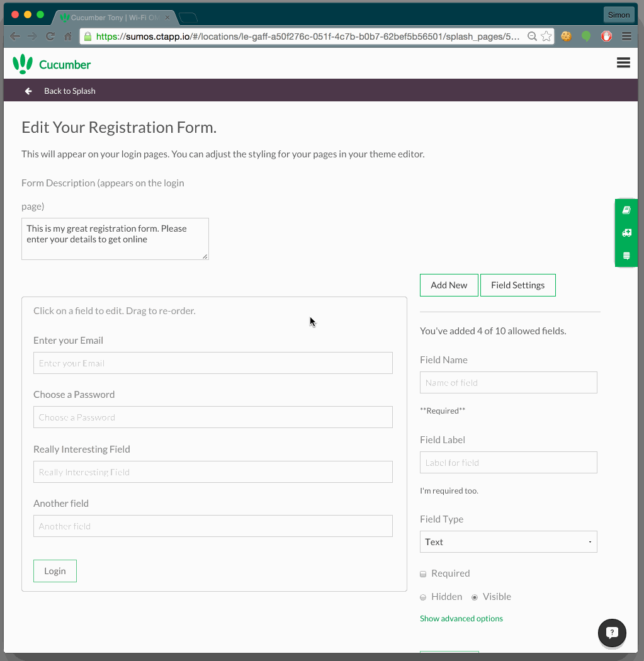Open the question mark help bubble
The image size is (644, 661).
[611, 633]
